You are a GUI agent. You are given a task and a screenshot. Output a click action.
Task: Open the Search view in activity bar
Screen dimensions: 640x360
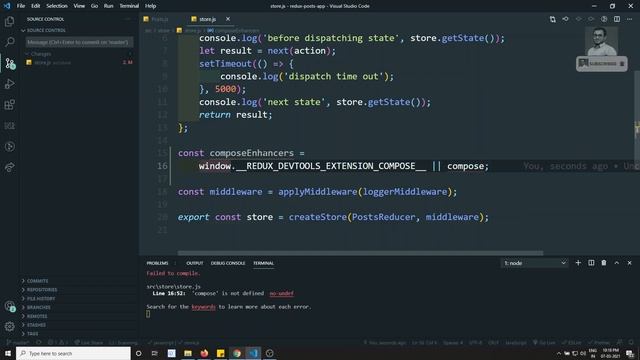point(9,42)
